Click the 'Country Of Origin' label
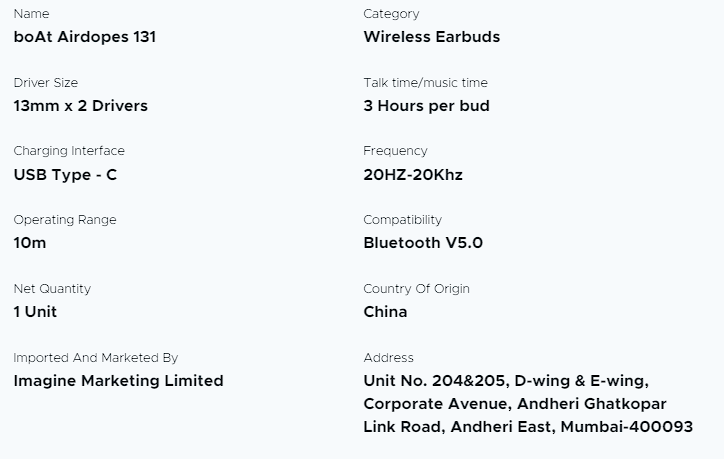 tap(416, 289)
